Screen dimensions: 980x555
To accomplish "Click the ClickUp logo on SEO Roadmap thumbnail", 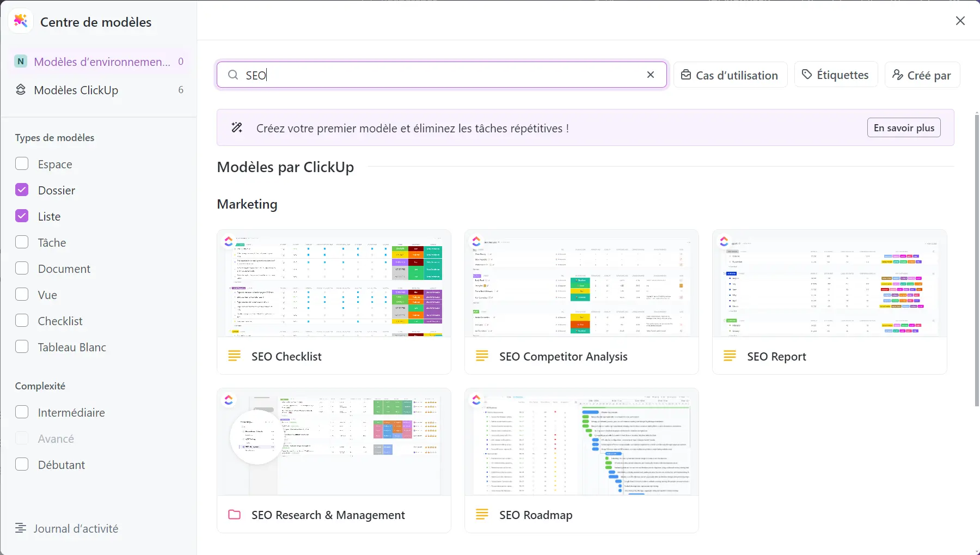I will click(476, 400).
